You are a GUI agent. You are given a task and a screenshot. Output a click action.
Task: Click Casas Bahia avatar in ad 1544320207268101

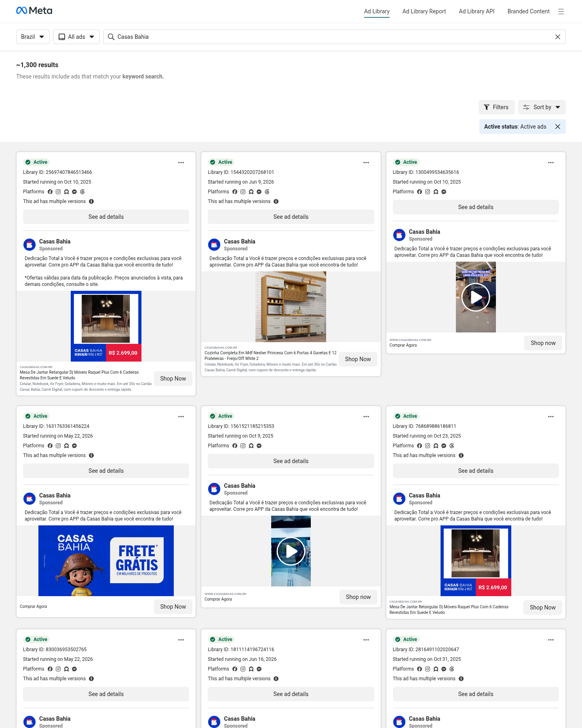tap(214, 245)
